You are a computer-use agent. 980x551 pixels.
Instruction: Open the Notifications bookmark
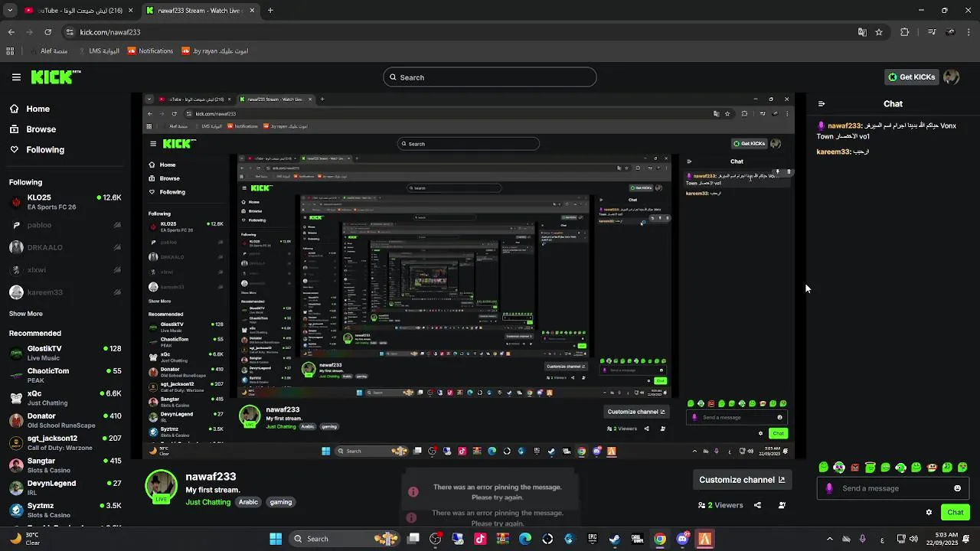150,51
